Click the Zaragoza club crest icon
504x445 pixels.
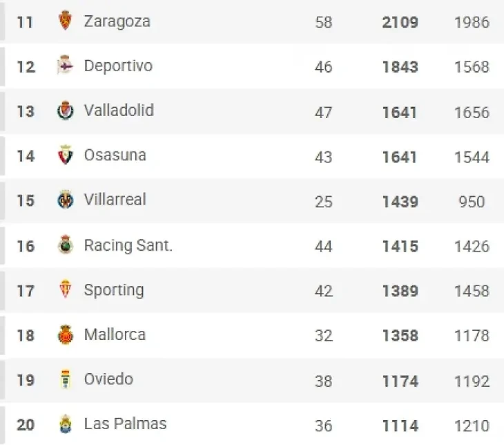click(66, 21)
